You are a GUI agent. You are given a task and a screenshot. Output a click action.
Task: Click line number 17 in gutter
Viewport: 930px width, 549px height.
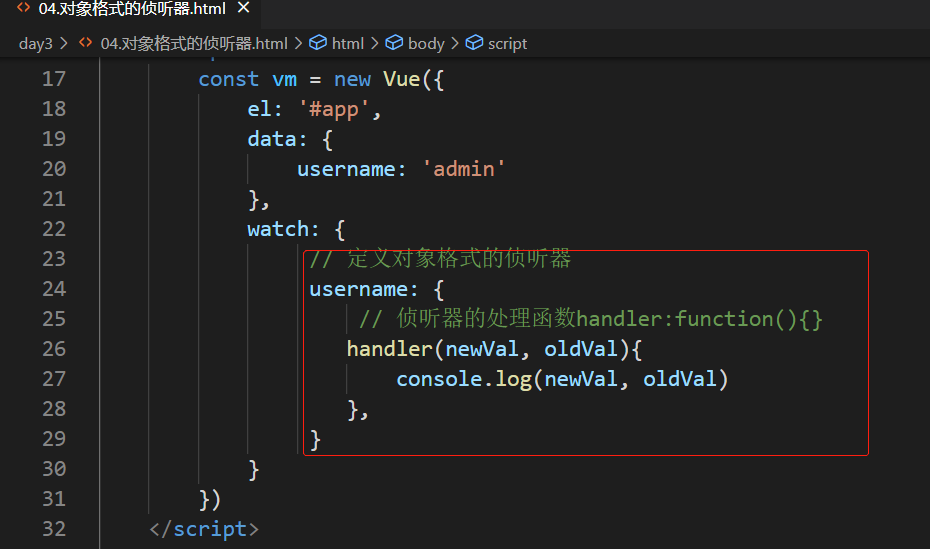[x=54, y=79]
